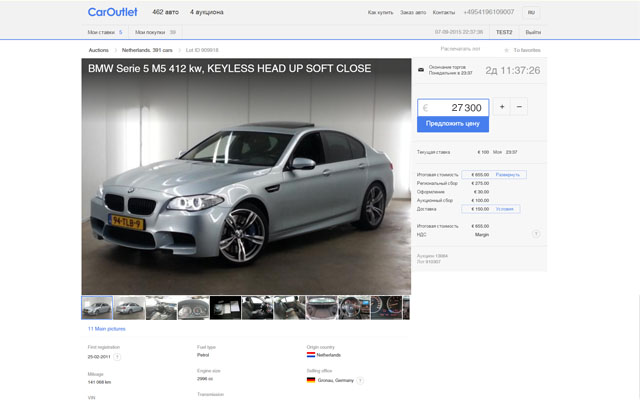Image resolution: width=640 pixels, height=400 pixels.
Task: Click help icon beside Gronau, Germany
Action: point(360,380)
